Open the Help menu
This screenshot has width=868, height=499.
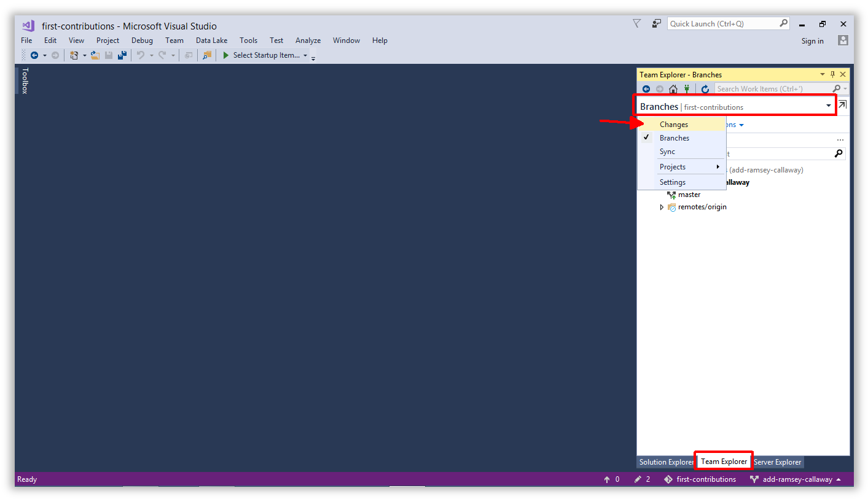tap(380, 41)
